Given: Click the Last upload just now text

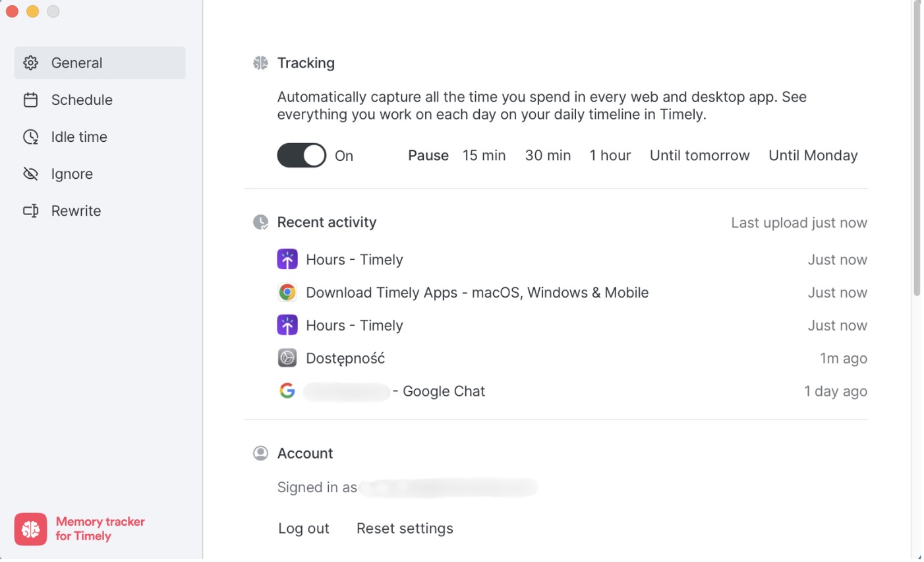Looking at the screenshot, I should pos(799,223).
